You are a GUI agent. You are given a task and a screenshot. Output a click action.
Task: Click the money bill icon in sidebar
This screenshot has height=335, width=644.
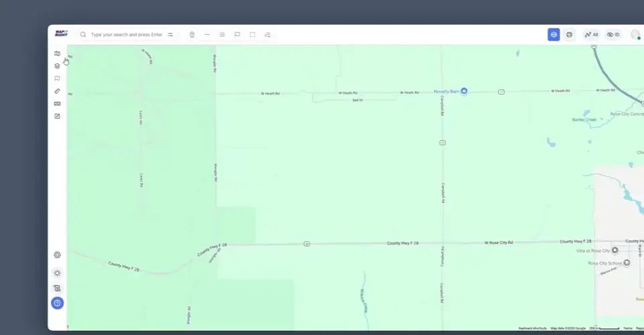(57, 104)
